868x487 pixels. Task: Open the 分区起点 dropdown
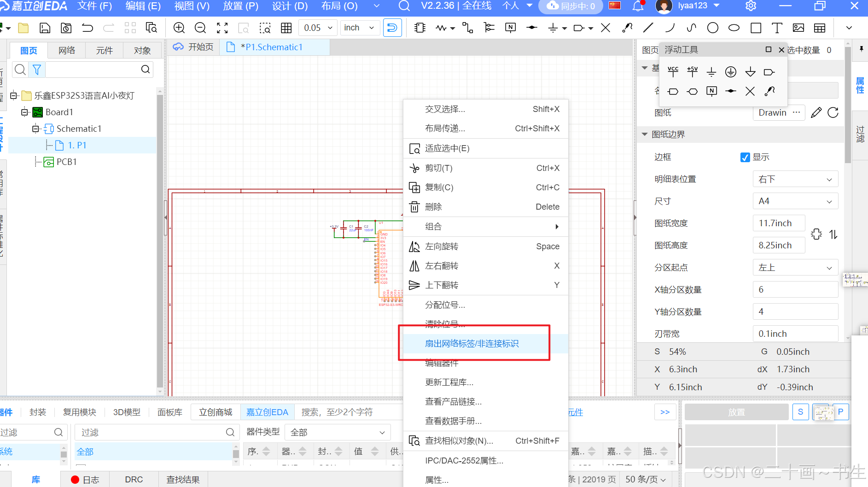(x=795, y=268)
